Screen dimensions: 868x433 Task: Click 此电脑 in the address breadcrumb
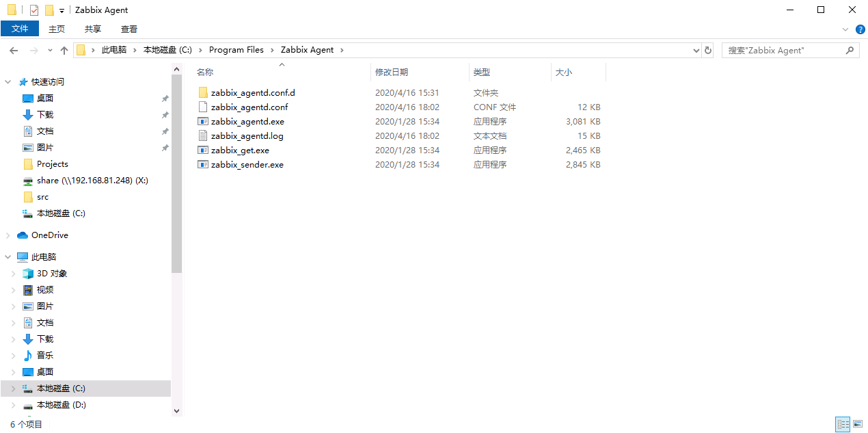coord(114,50)
